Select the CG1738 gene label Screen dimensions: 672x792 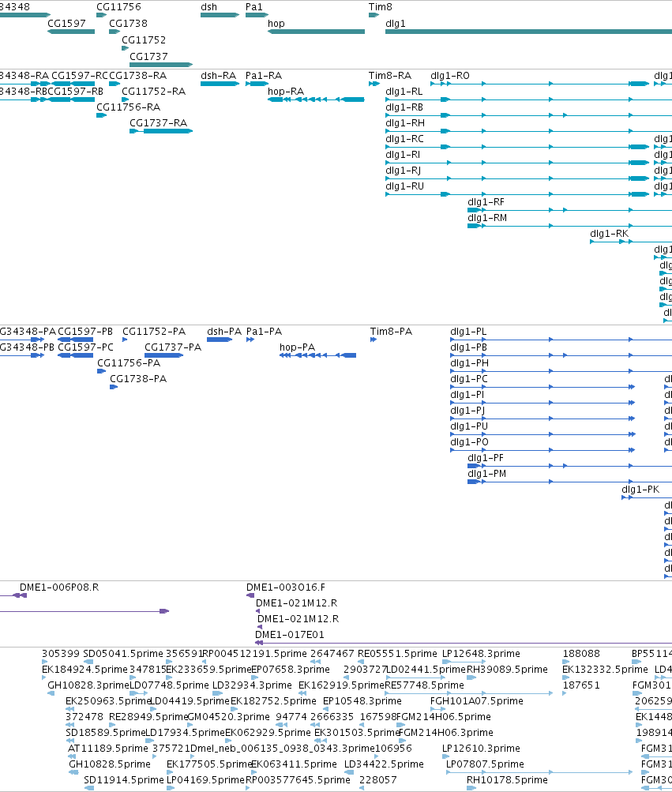tap(129, 23)
